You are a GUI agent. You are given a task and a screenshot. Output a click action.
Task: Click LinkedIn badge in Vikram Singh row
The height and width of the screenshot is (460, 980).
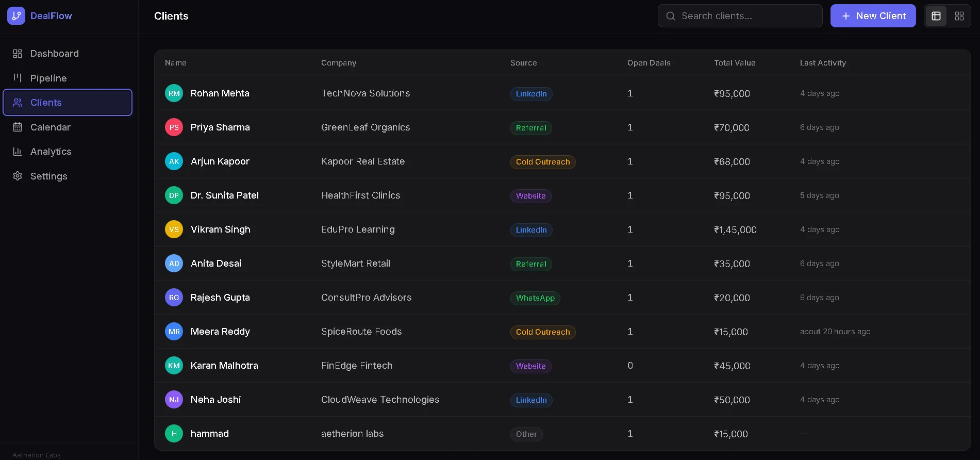(x=531, y=230)
